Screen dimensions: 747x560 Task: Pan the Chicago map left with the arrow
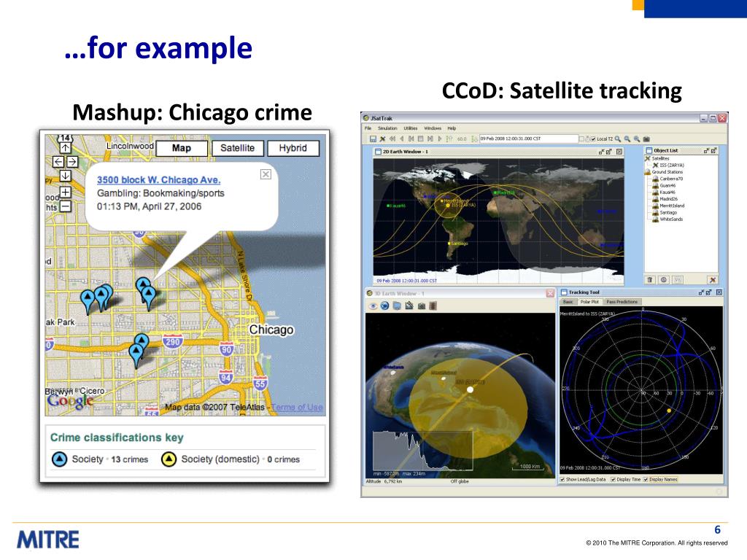click(58, 162)
